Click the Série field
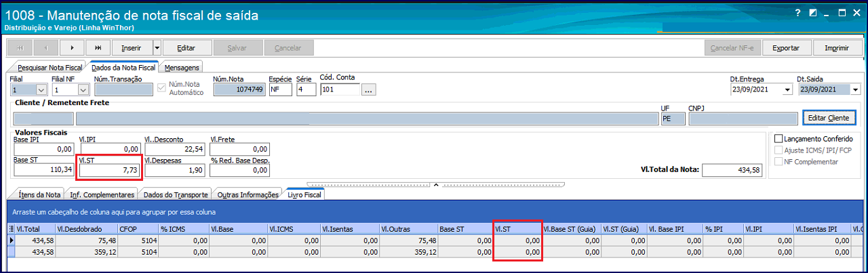Screen dimensions: 868x273 click(x=306, y=89)
